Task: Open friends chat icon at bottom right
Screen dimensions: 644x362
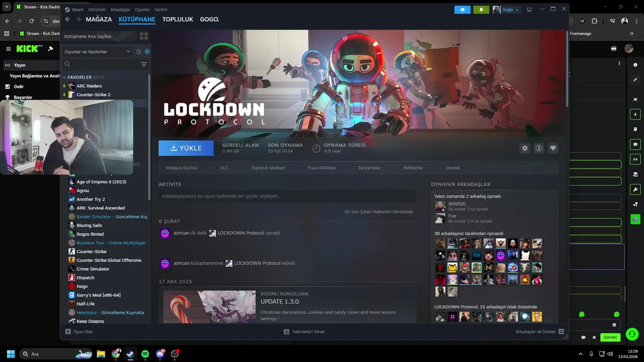Action: coord(561,332)
